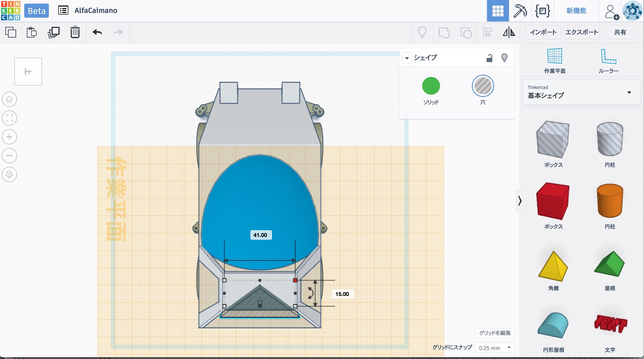Click the home view icon
The height and width of the screenshot is (359, 644).
pyautogui.click(x=9, y=99)
